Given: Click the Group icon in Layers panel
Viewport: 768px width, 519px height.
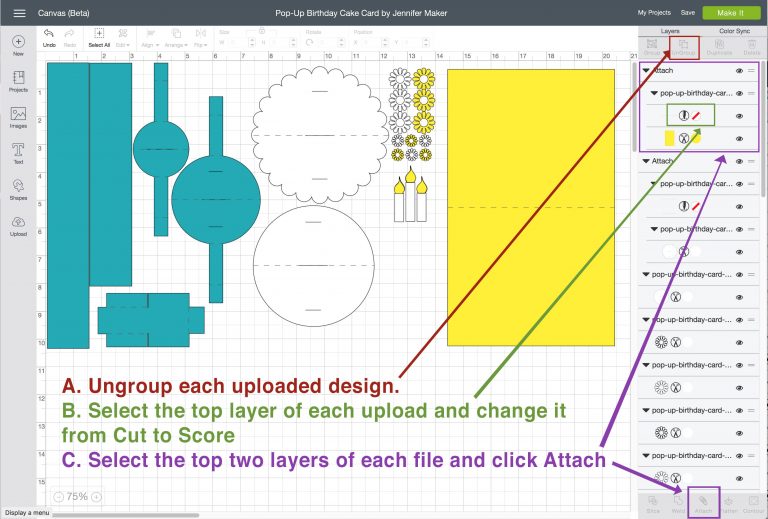Looking at the screenshot, I should click(652, 47).
